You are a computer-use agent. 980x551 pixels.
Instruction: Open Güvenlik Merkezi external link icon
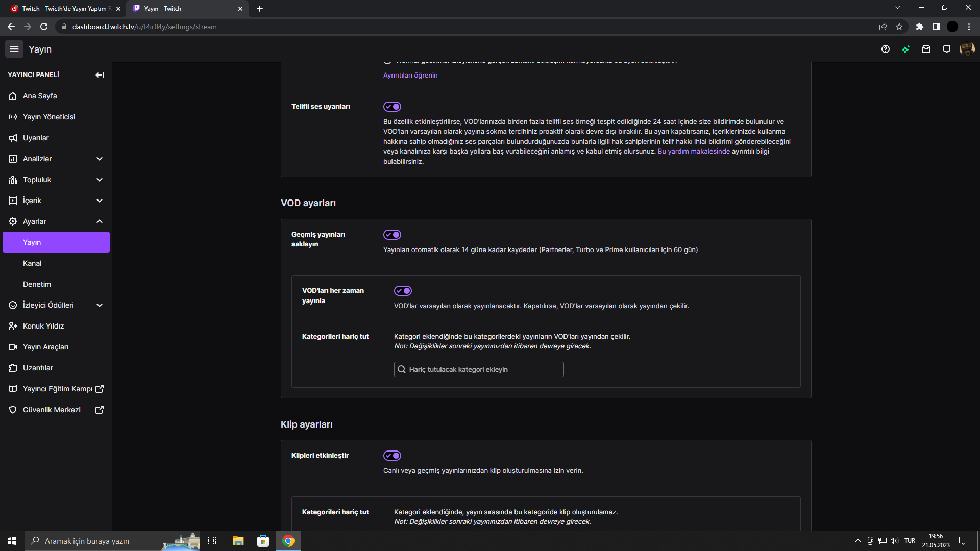100,410
